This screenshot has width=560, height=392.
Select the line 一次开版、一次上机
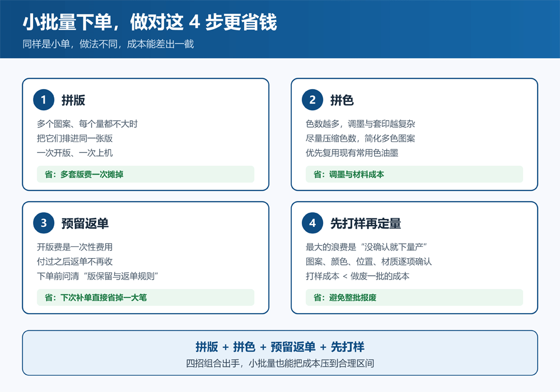click(x=74, y=153)
